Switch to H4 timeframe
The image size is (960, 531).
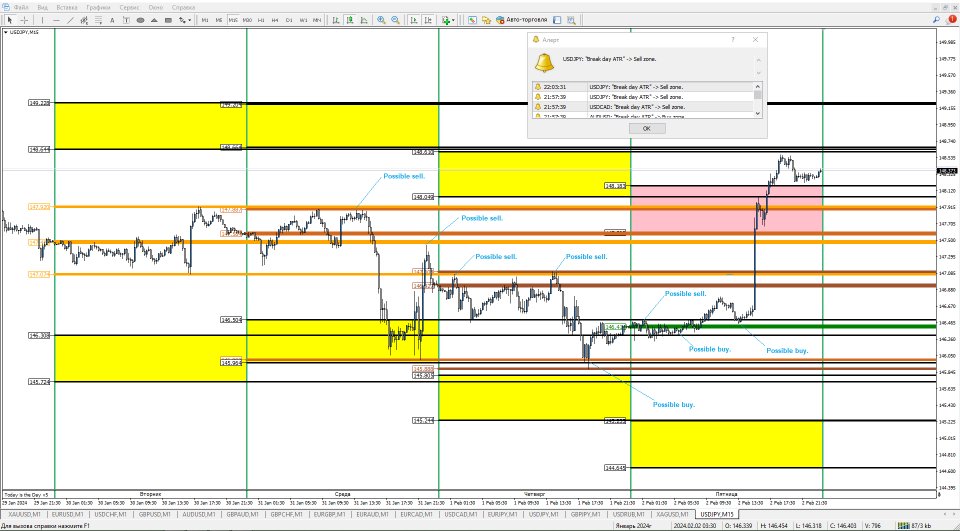275,20
